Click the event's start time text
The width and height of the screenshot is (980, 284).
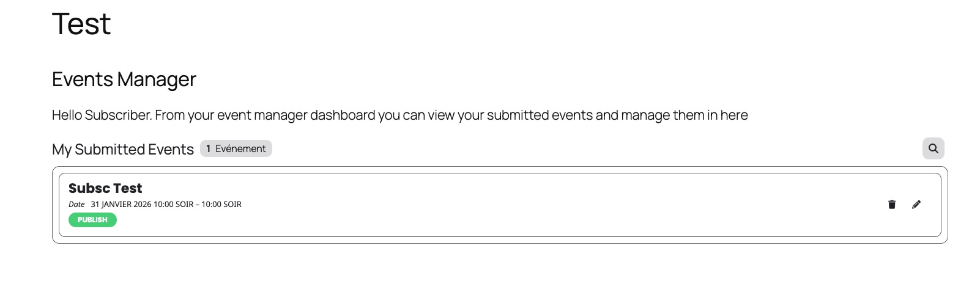(x=173, y=205)
